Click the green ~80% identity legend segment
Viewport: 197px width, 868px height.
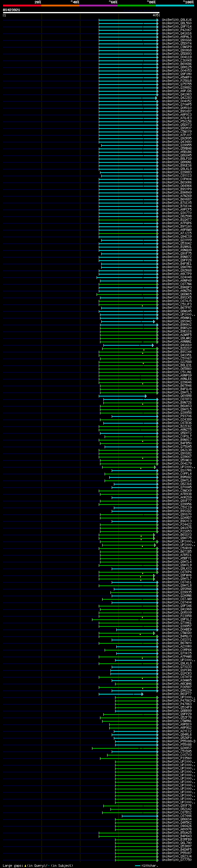pos(137,6)
